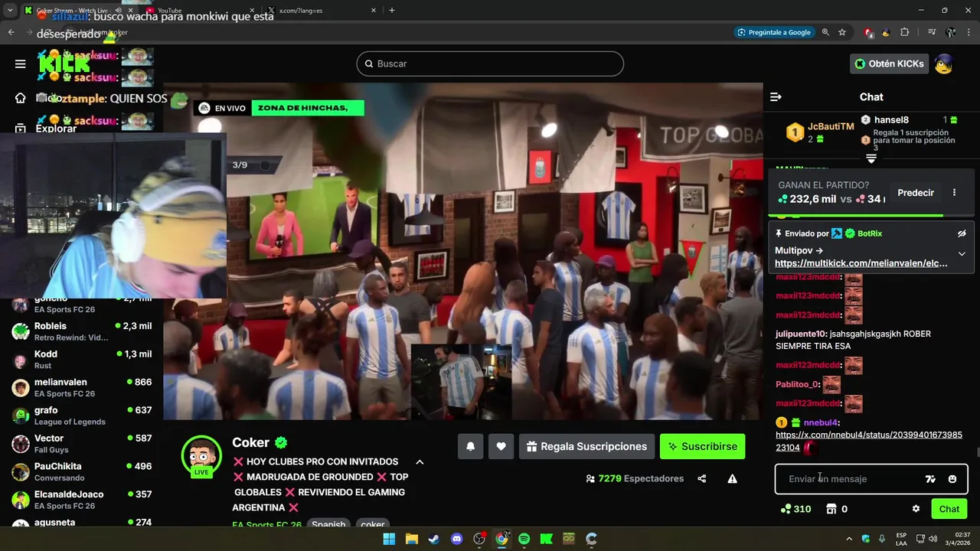980x551 pixels.
Task: Open Coker's live avatar
Action: tap(201, 456)
